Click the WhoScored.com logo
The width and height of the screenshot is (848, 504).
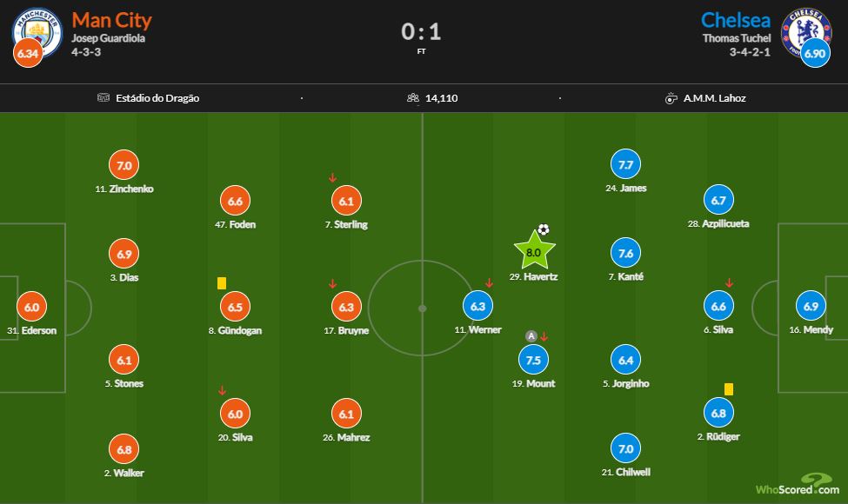(798, 485)
